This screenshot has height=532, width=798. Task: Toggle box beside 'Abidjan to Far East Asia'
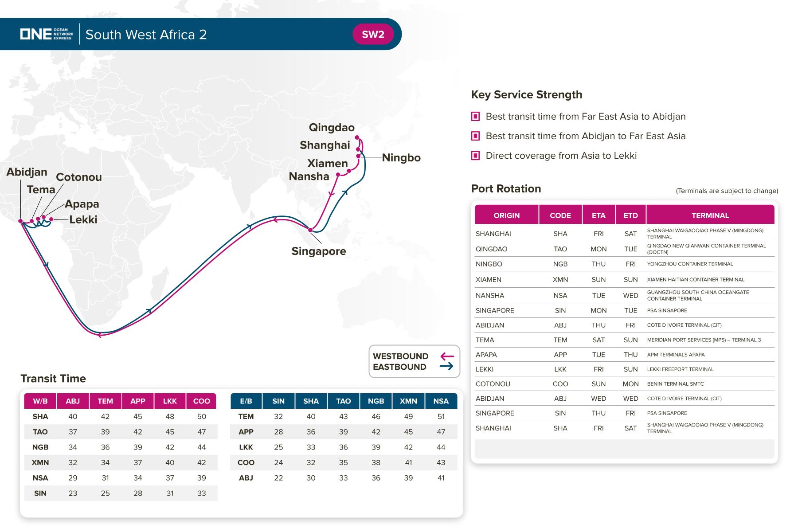(x=475, y=136)
